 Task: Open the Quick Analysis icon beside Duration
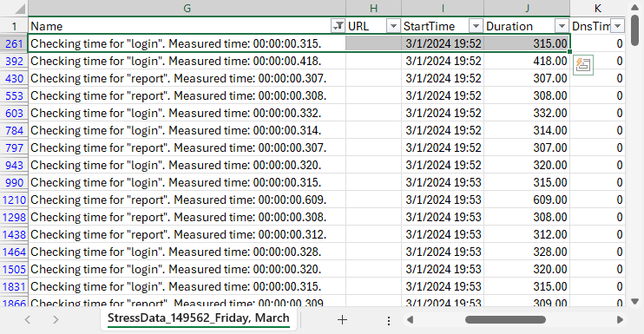[583, 65]
